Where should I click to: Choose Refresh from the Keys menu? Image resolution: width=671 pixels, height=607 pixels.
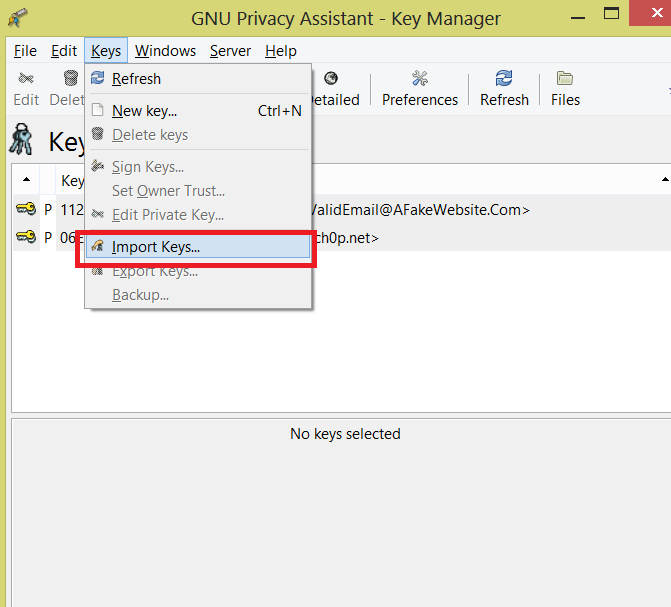pos(198,79)
